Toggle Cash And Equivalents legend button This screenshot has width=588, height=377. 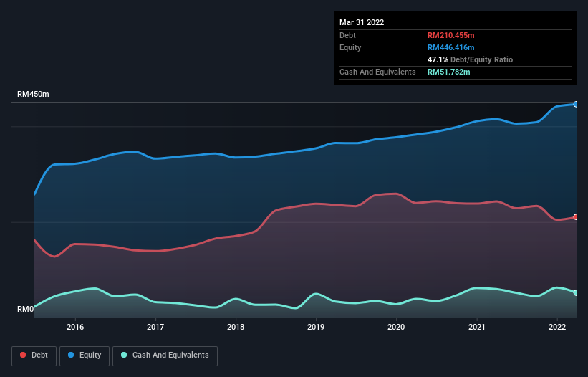click(165, 355)
